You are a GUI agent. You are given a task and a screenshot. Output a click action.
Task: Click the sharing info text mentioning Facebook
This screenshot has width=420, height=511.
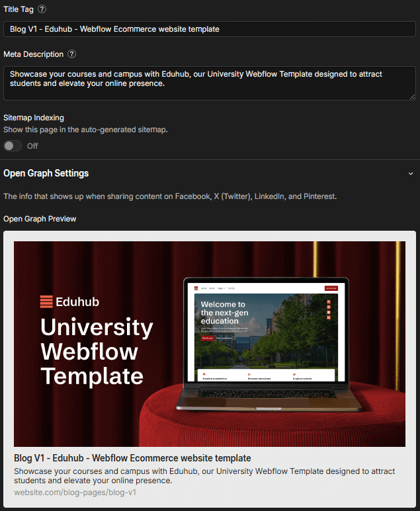coord(170,196)
